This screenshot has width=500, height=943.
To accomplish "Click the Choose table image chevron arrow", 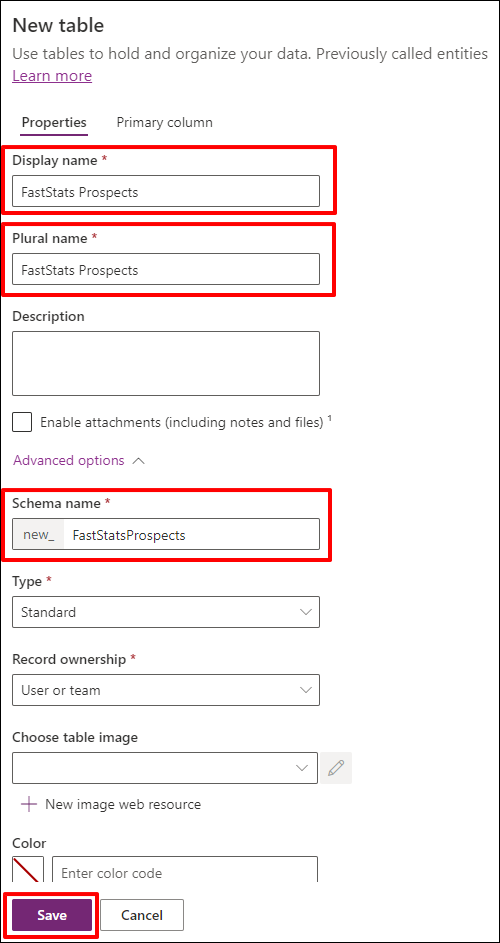I will click(302, 767).
